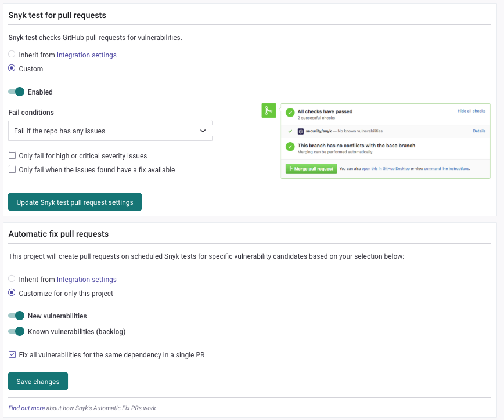Screen dimensions: 504x420
Task: Turn off the New vulnerabilities toggle
Action: coord(17,316)
